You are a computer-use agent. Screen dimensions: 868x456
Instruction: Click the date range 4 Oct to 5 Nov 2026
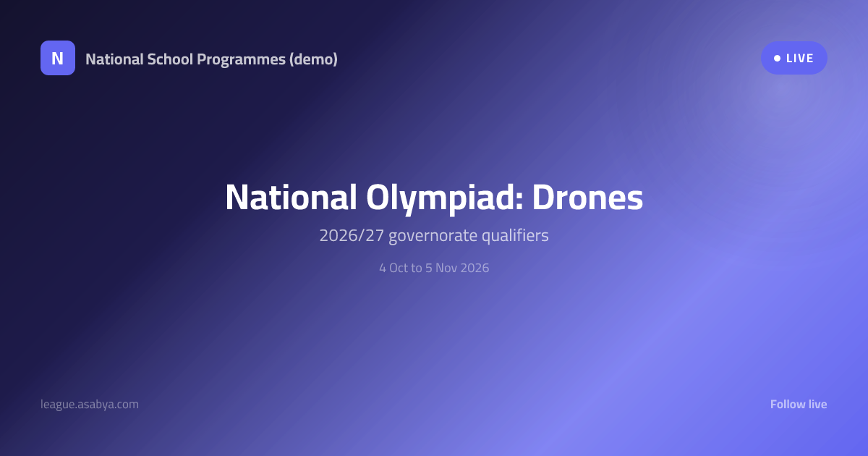point(434,268)
